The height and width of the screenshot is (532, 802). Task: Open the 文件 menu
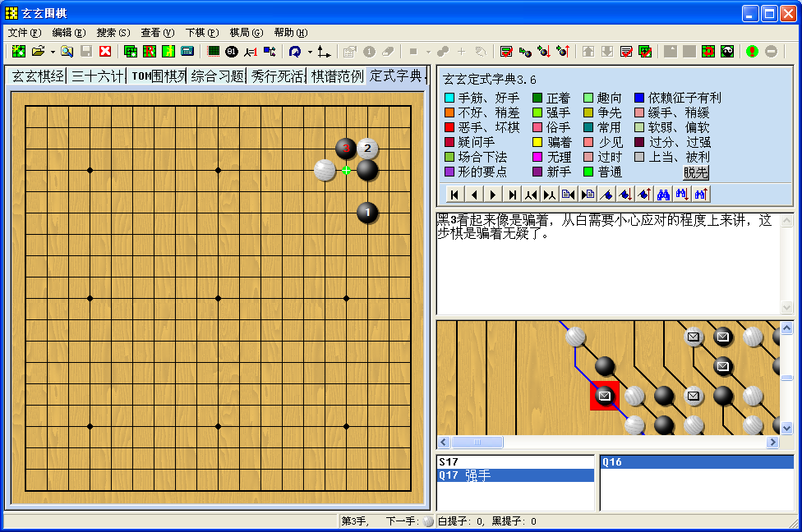click(24, 33)
